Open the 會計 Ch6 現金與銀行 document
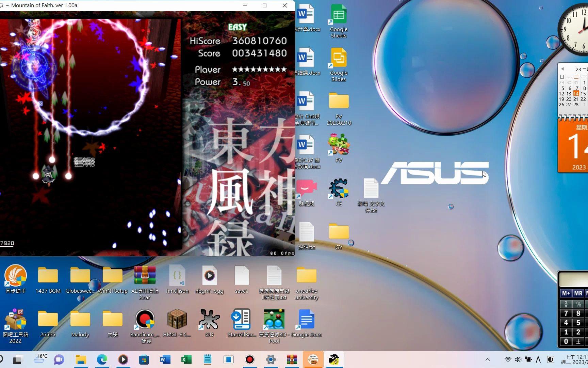Image resolution: width=588 pixels, height=368 pixels. coord(307,108)
